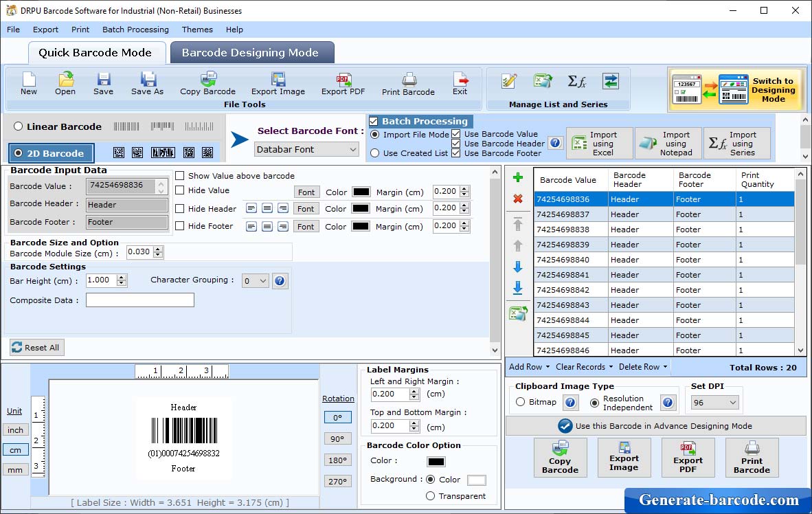Select Transparent background option

tap(430, 496)
